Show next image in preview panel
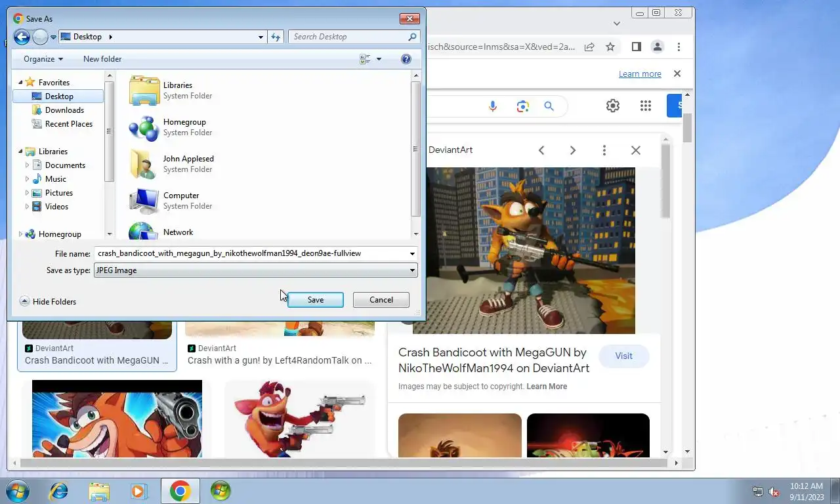Screen dimensions: 840x504 coord(573,150)
